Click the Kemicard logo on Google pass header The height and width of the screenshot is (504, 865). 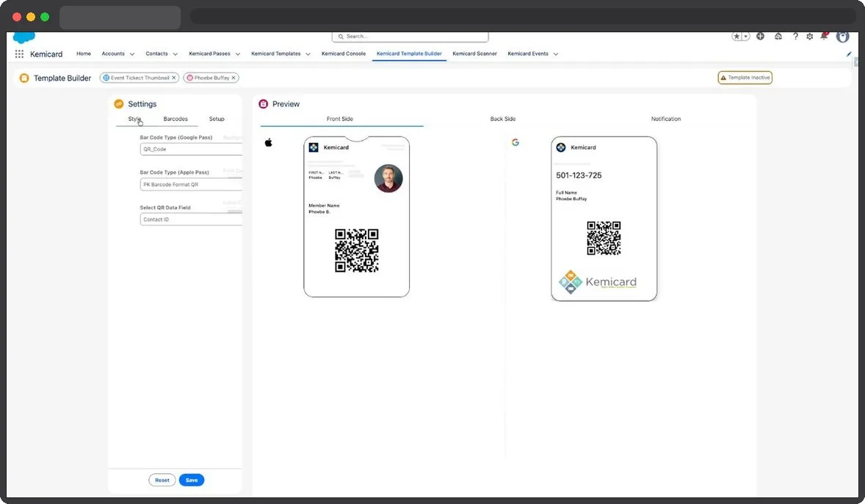pos(561,147)
